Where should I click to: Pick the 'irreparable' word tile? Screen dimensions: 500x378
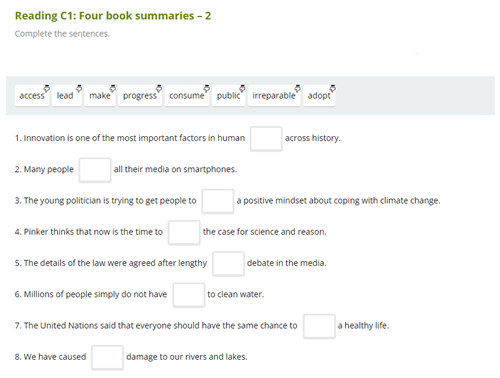[x=274, y=96]
